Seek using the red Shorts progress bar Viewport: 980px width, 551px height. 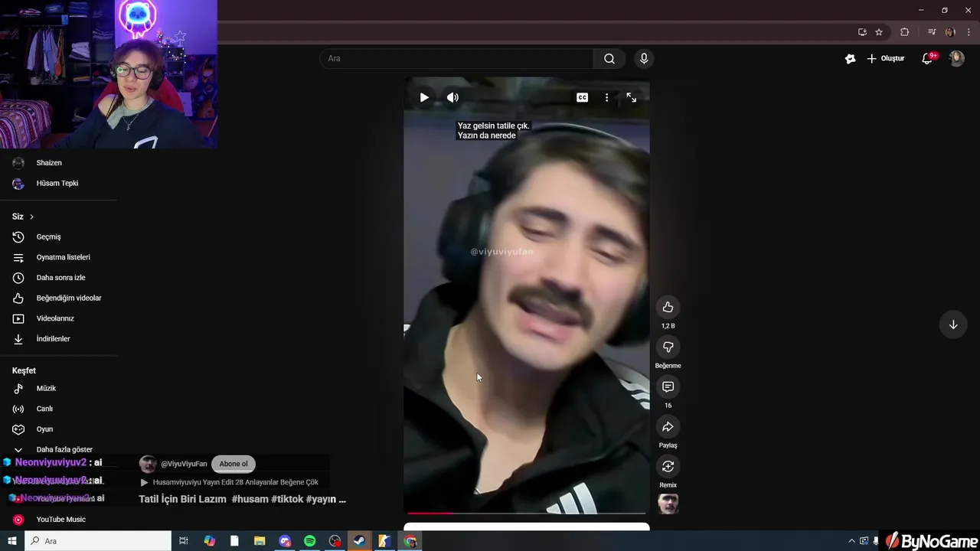coord(527,513)
